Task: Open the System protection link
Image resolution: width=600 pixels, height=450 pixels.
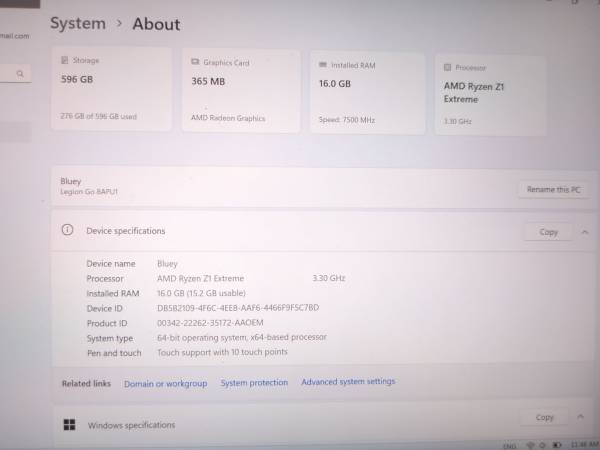Action: pyautogui.click(x=254, y=383)
